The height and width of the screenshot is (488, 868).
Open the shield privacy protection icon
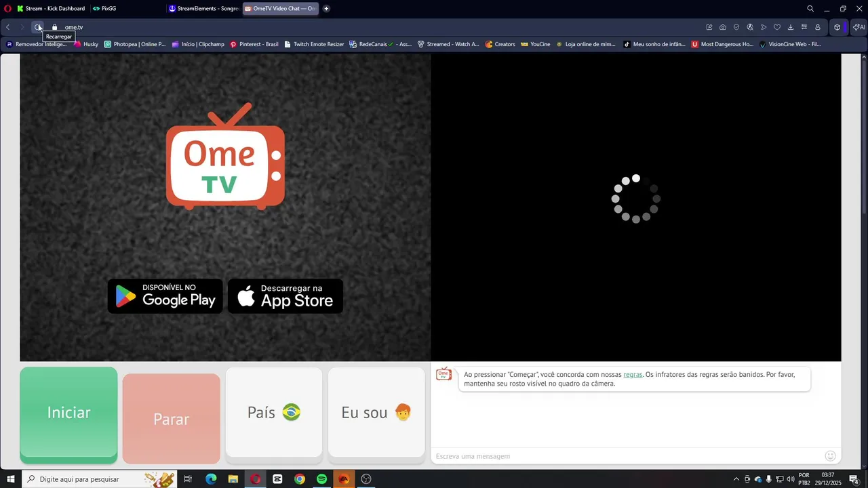[736, 27]
